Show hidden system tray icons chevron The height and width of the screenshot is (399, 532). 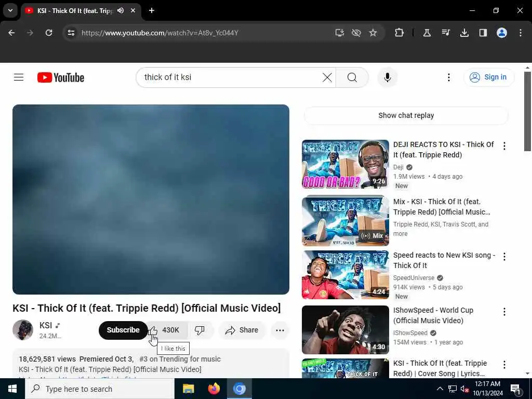coord(440,389)
